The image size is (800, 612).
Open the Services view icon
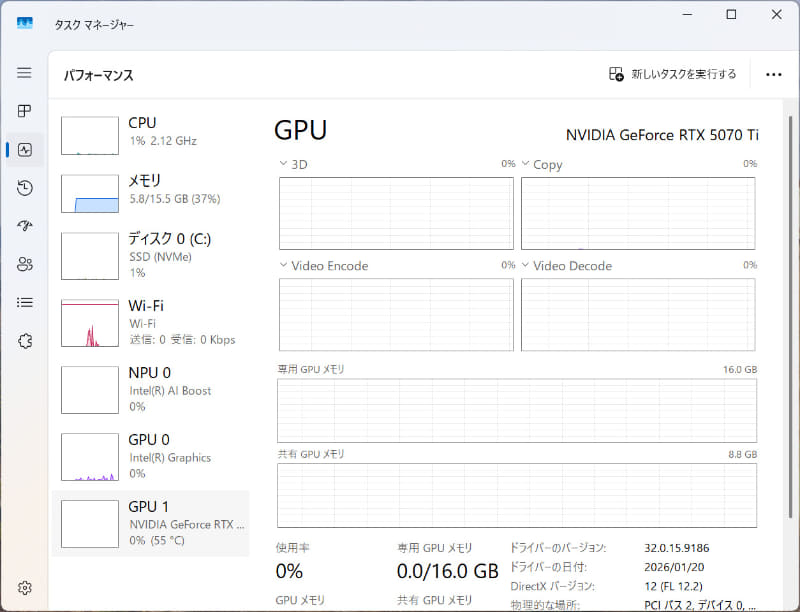24,340
